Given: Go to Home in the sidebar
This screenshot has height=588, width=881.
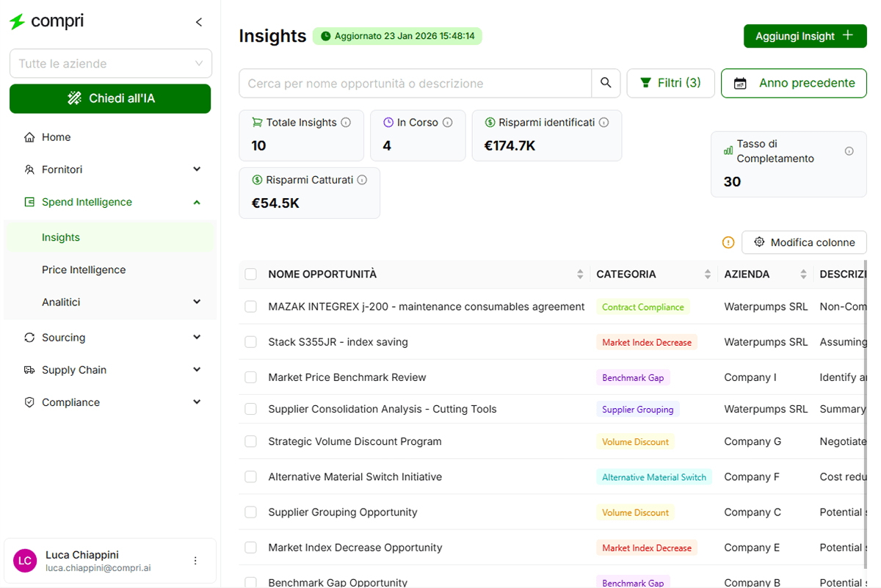Looking at the screenshot, I should [x=56, y=137].
